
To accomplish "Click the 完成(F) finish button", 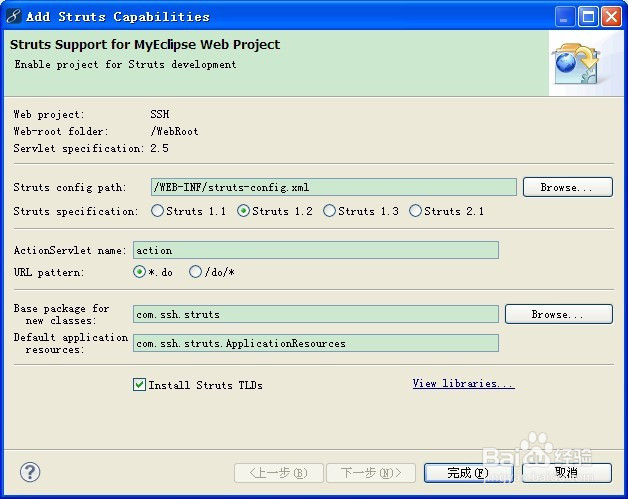I will [469, 473].
